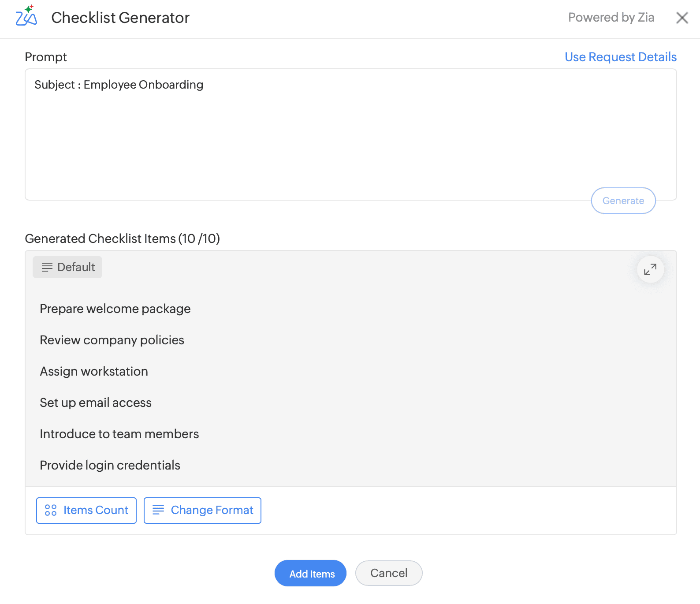Click the Zia logo icon
The height and width of the screenshot is (604, 700).
(26, 16)
